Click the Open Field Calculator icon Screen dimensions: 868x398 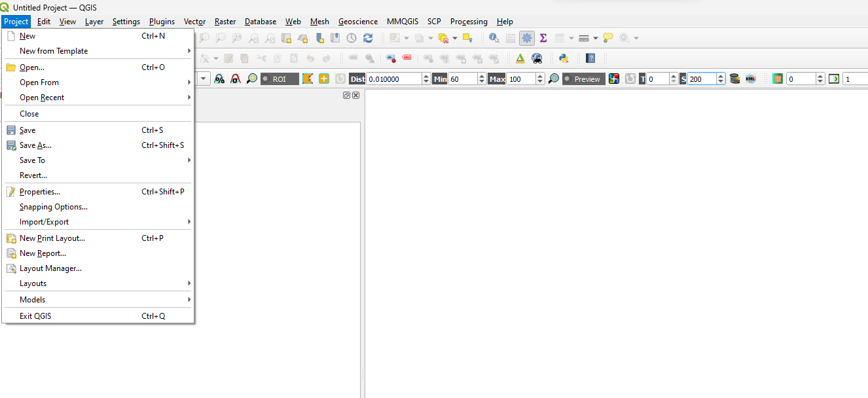511,39
